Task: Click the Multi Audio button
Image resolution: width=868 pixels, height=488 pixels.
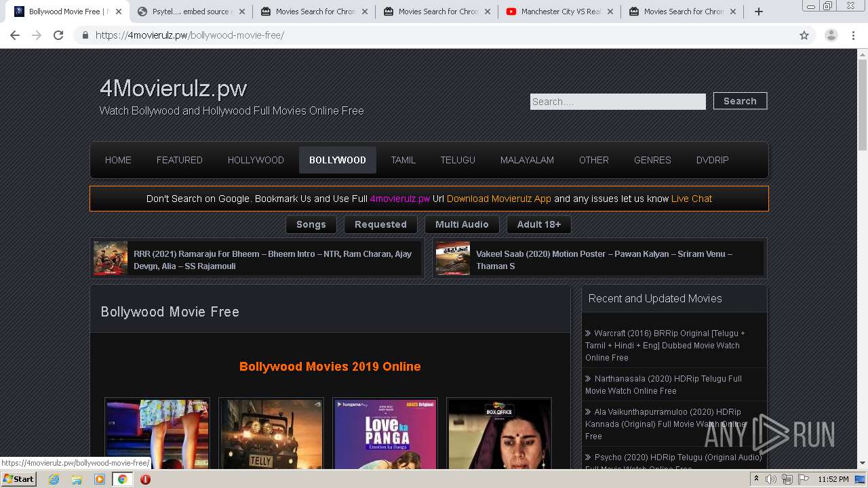Action: pyautogui.click(x=462, y=224)
